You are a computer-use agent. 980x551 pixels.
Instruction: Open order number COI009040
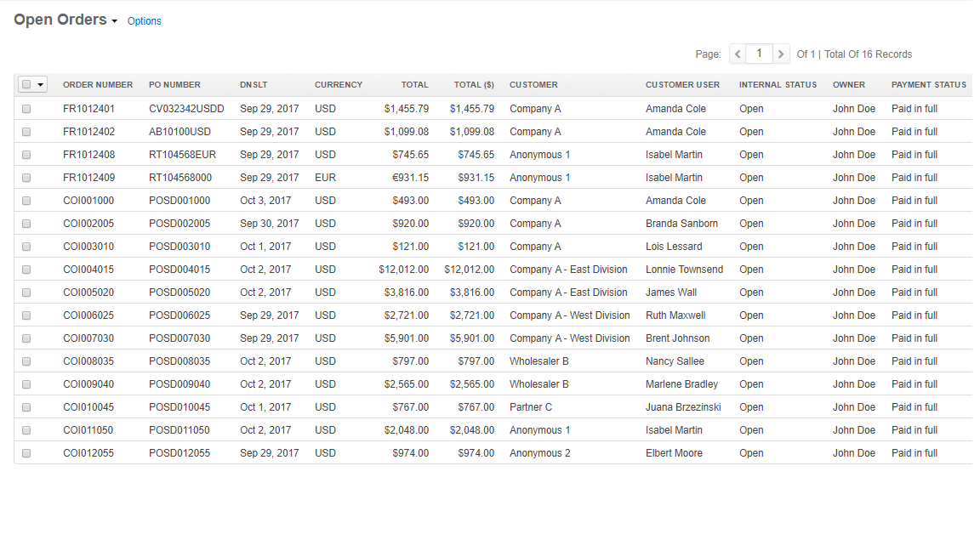(x=88, y=384)
